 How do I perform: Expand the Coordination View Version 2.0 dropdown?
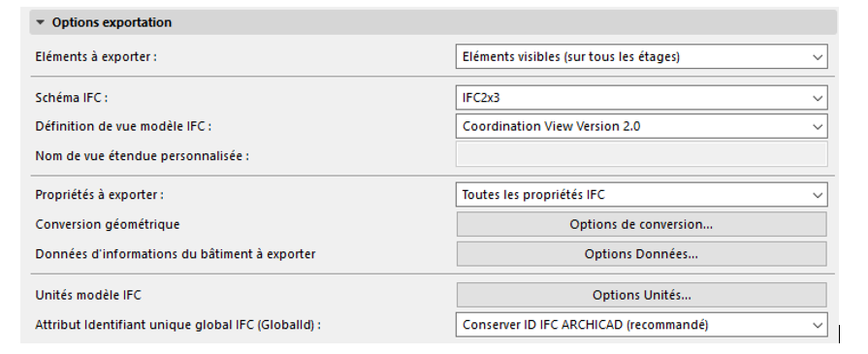click(642, 126)
